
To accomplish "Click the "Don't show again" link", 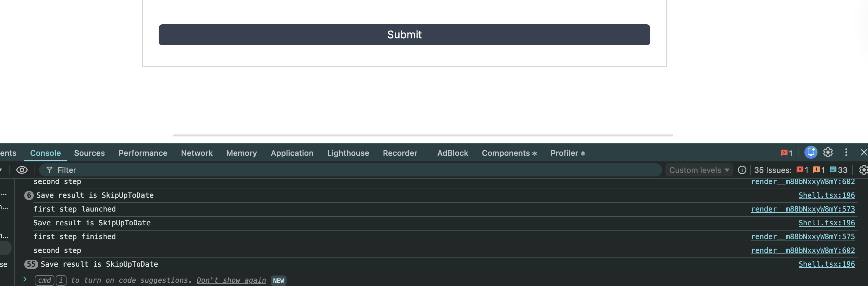I will (231, 280).
